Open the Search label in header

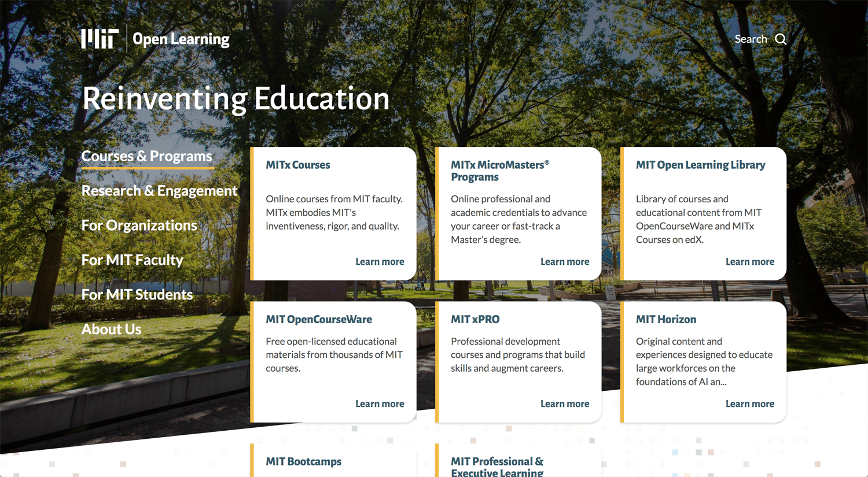(751, 39)
